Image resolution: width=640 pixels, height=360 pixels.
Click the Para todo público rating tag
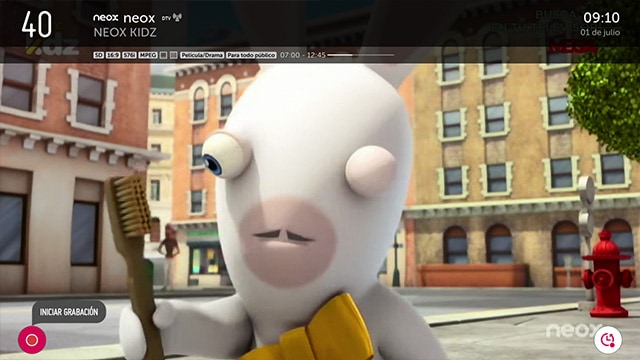coord(251,55)
